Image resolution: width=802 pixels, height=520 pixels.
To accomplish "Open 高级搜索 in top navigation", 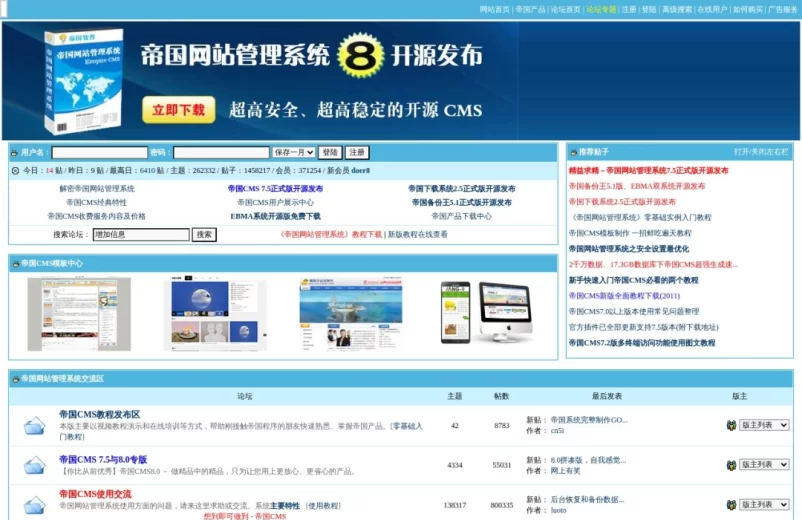I will click(x=677, y=9).
